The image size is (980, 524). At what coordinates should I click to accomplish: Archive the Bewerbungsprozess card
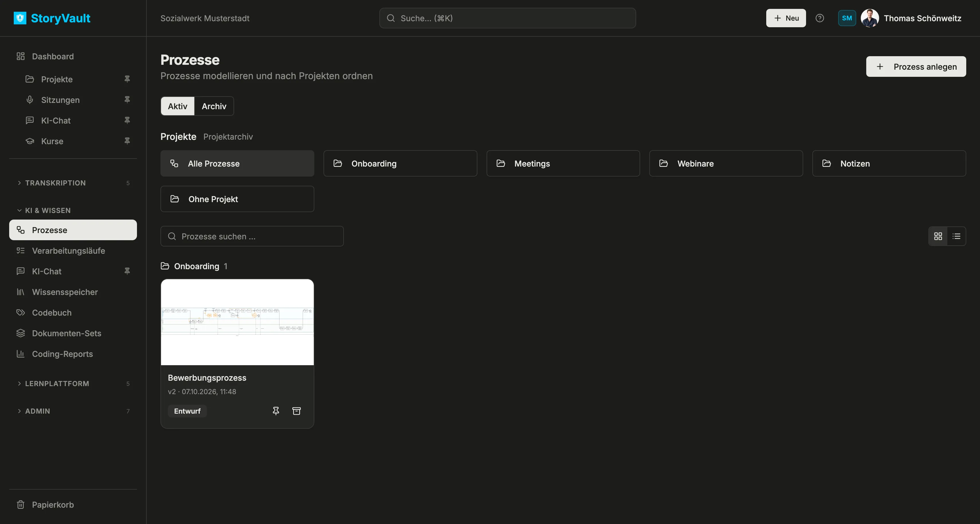coord(296,410)
